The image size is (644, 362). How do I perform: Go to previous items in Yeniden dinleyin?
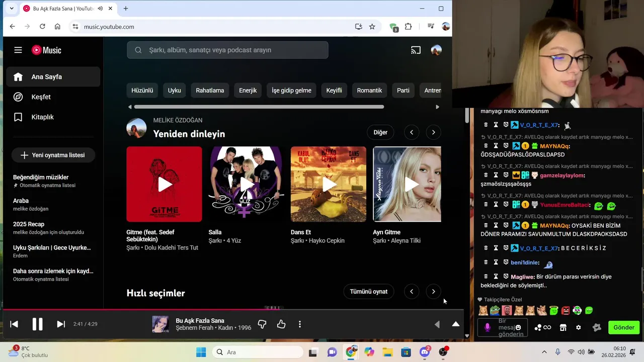412,132
